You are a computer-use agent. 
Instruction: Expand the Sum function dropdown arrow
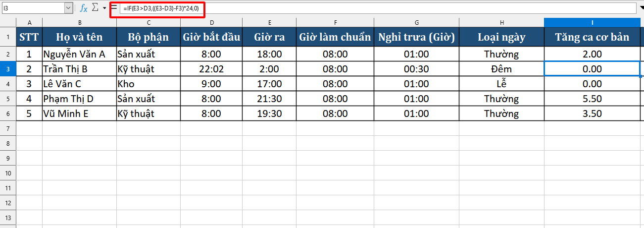tap(104, 8)
